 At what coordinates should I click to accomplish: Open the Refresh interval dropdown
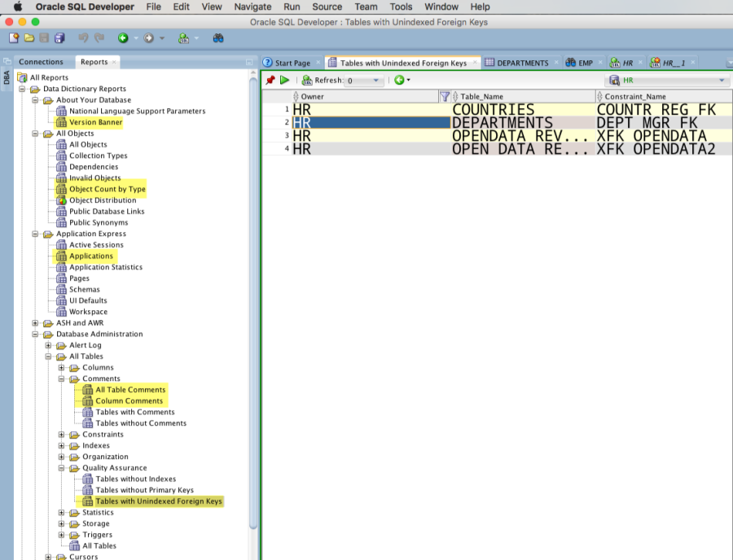pyautogui.click(x=375, y=80)
